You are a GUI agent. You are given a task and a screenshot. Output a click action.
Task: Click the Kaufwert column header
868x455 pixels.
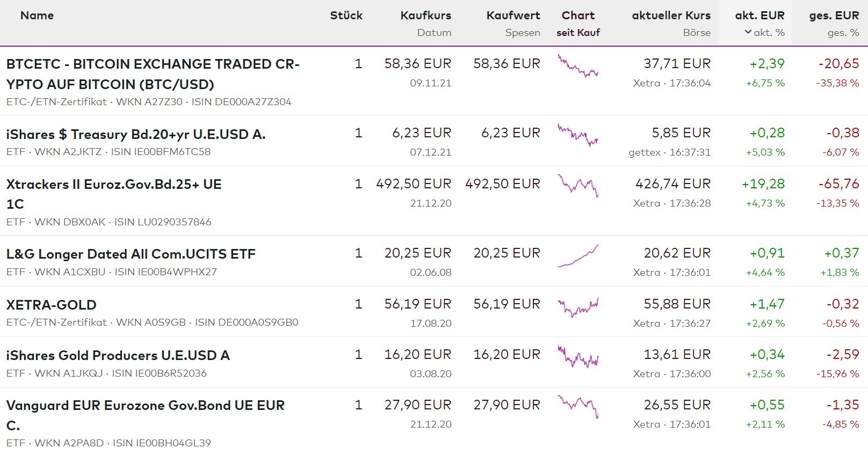pyautogui.click(x=513, y=16)
